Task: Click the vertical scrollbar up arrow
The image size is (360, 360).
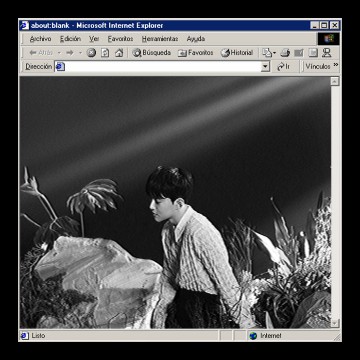Action: coord(335,81)
